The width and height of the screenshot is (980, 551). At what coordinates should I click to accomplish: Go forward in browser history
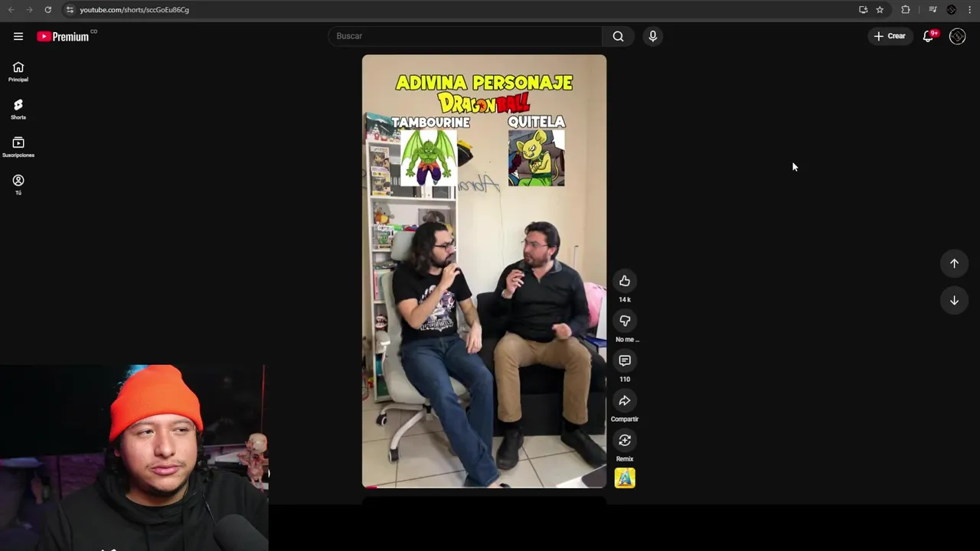(x=29, y=9)
